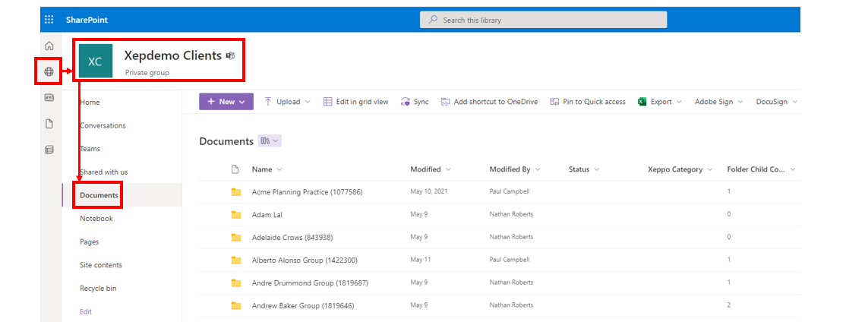Open the My lists icon in app bar

click(x=49, y=150)
